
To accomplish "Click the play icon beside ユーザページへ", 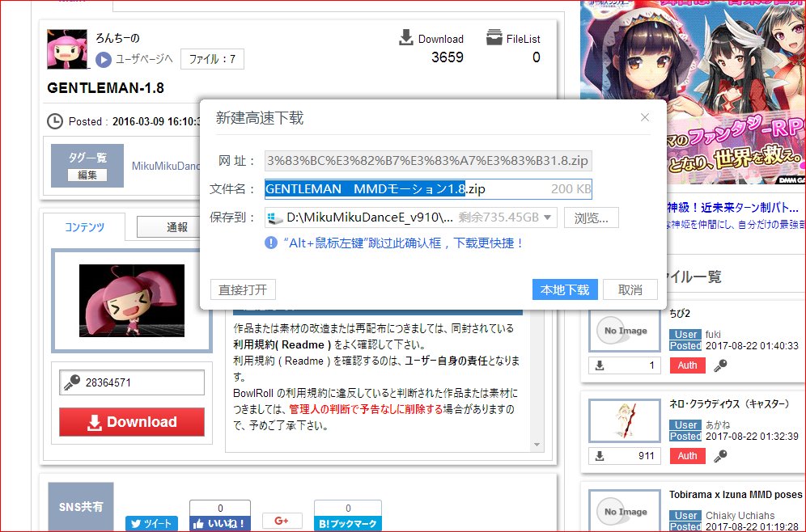I will click(102, 58).
